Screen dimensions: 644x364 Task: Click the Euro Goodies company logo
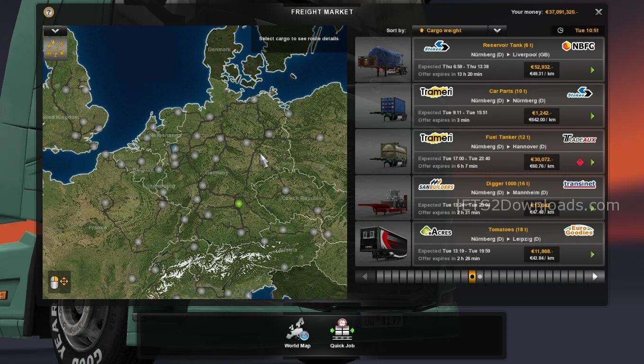tap(579, 230)
